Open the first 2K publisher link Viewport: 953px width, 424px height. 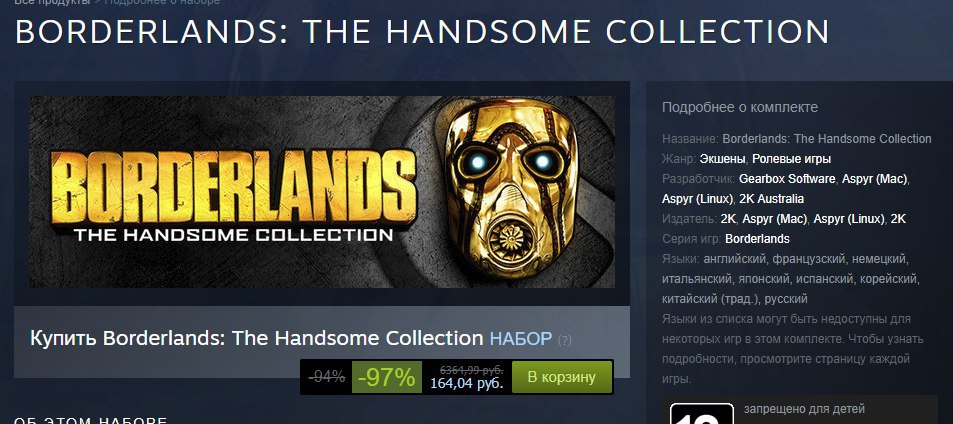pyautogui.click(x=728, y=219)
